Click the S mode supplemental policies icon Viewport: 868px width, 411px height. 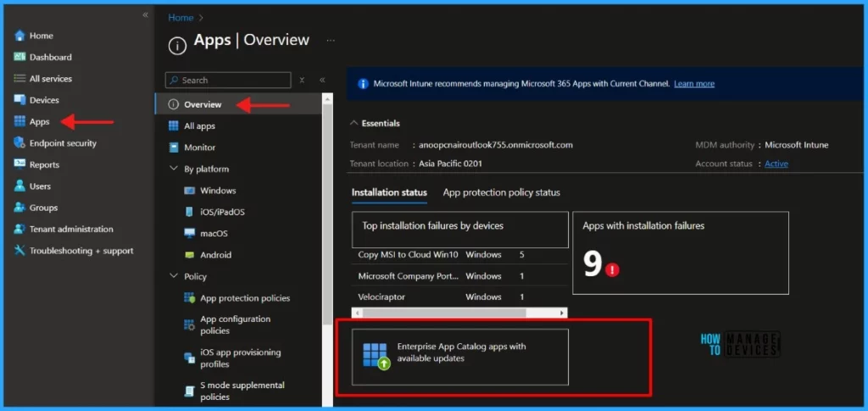coord(189,392)
